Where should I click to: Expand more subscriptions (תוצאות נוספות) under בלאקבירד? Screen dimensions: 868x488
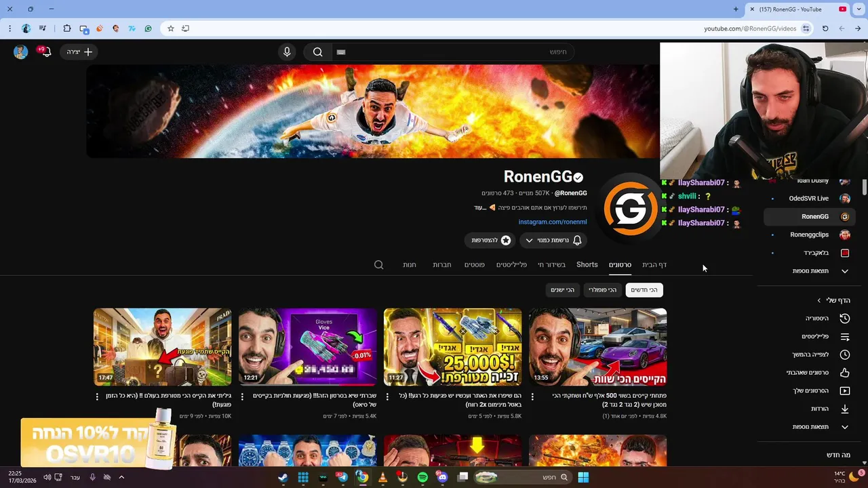tap(808, 271)
